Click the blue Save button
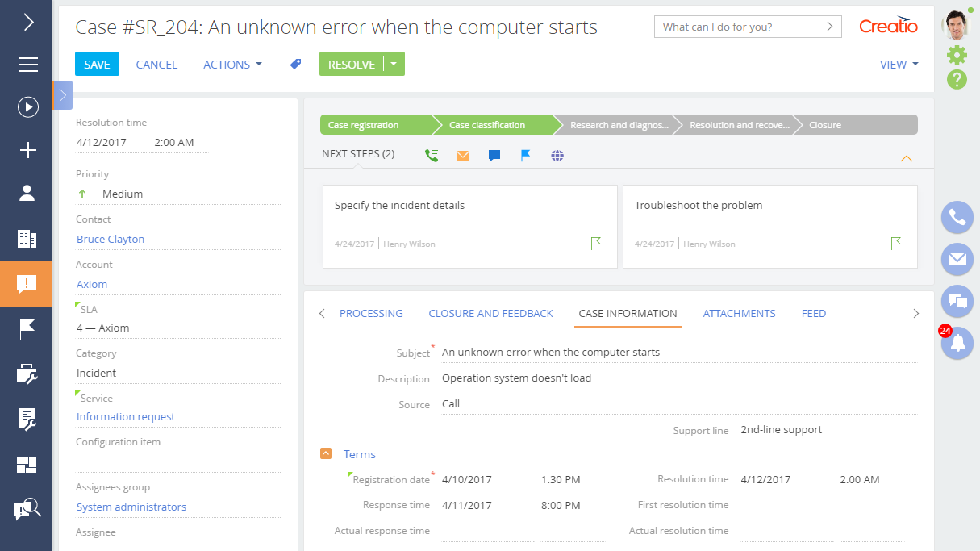980x551 pixels. click(97, 65)
